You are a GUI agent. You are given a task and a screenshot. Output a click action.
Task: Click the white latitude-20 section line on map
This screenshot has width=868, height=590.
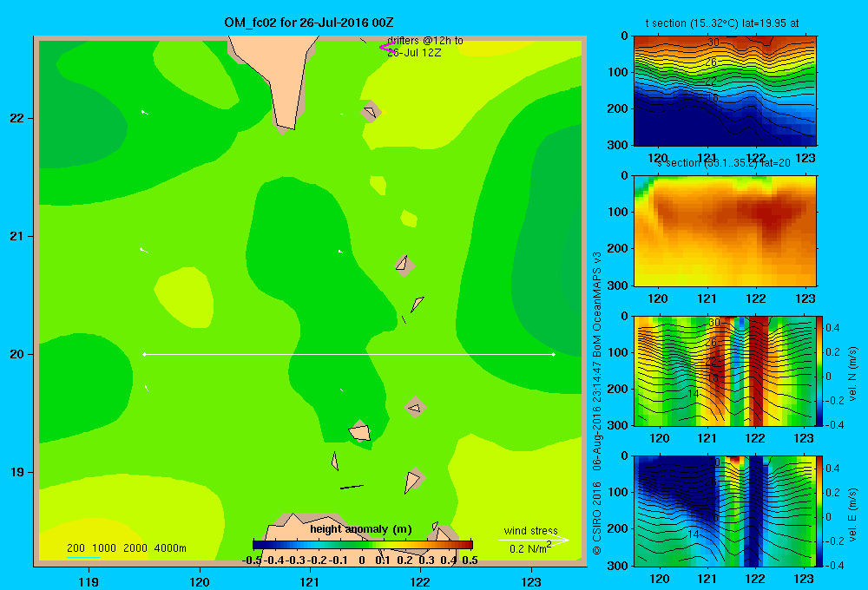(x=349, y=354)
